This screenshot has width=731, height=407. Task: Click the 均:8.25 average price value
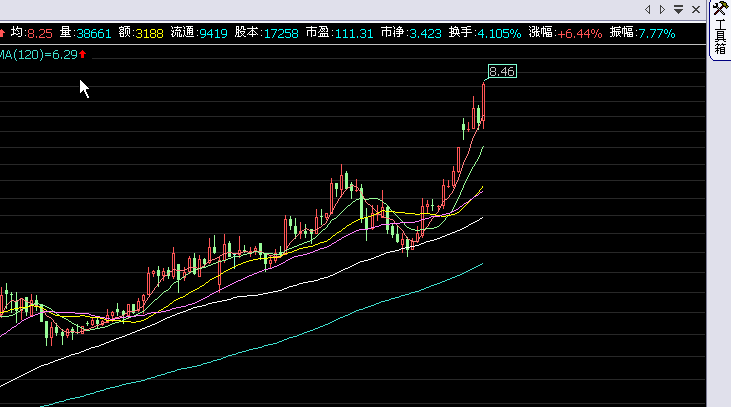[x=32, y=33]
